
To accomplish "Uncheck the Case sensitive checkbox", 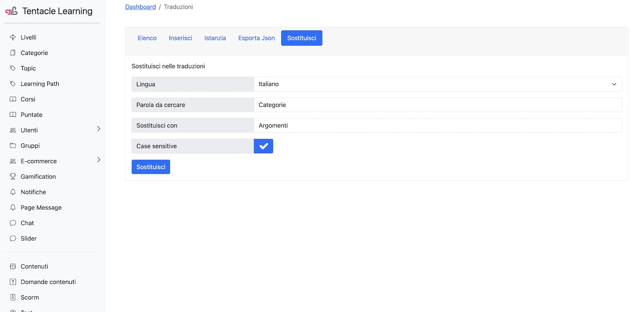I will pos(264,146).
